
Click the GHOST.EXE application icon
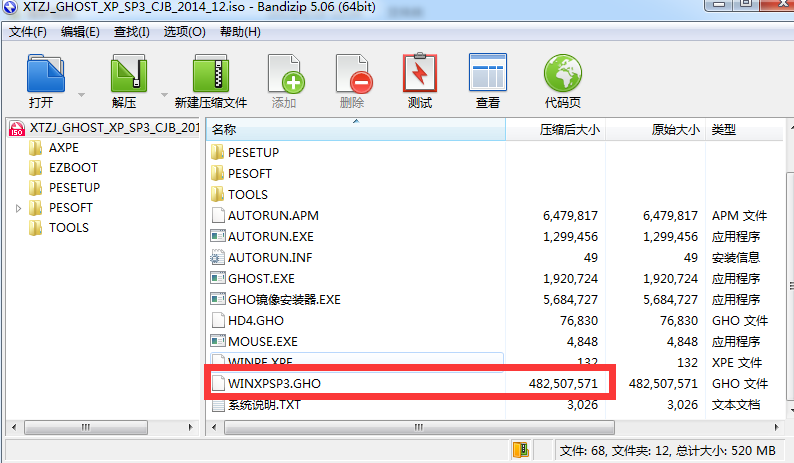click(218, 279)
